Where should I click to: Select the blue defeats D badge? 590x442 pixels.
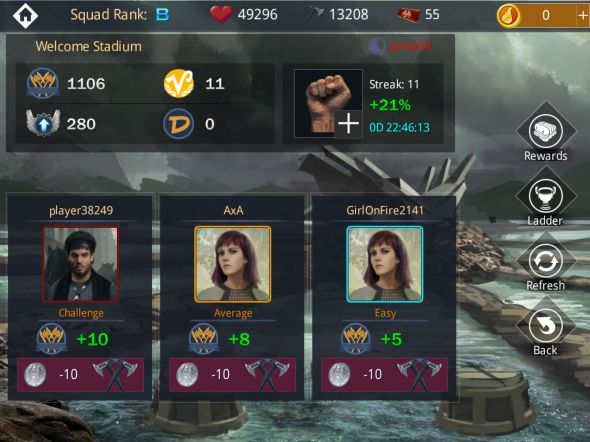pos(179,124)
